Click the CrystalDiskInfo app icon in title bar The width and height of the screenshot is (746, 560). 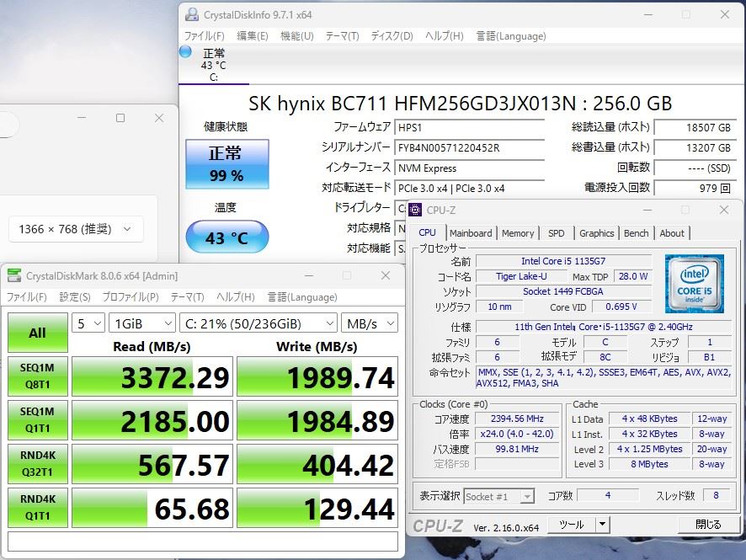coord(192,14)
